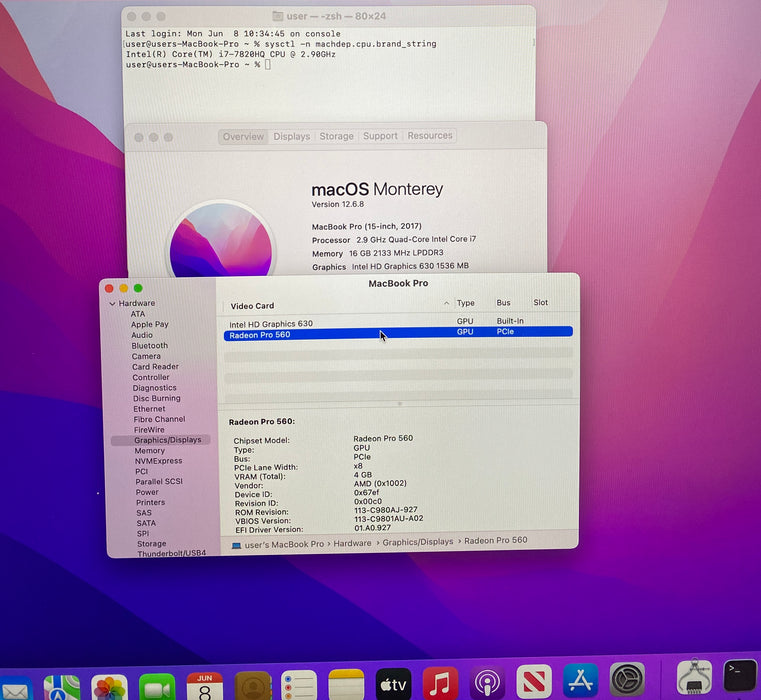Screen dimensions: 761x700
Task: Select NVMExpress in the sidebar
Action: pyautogui.click(x=158, y=461)
